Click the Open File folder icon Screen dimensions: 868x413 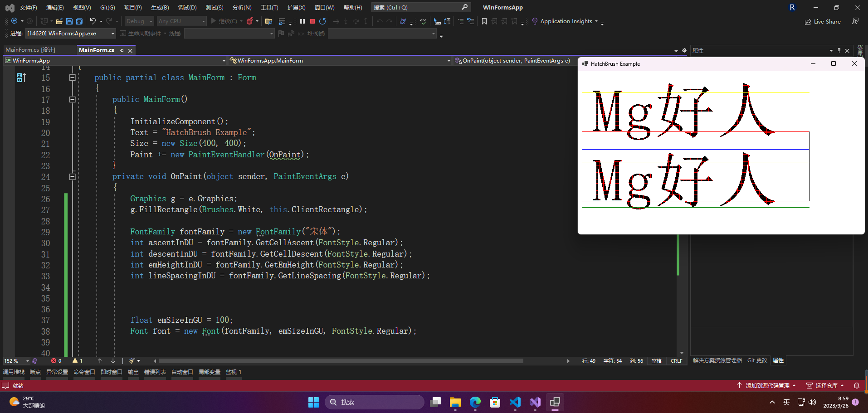click(x=59, y=21)
